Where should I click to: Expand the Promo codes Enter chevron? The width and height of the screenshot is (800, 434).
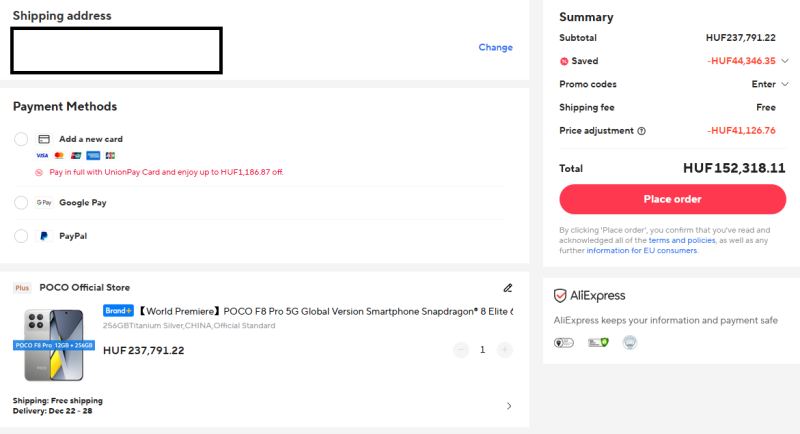785,84
